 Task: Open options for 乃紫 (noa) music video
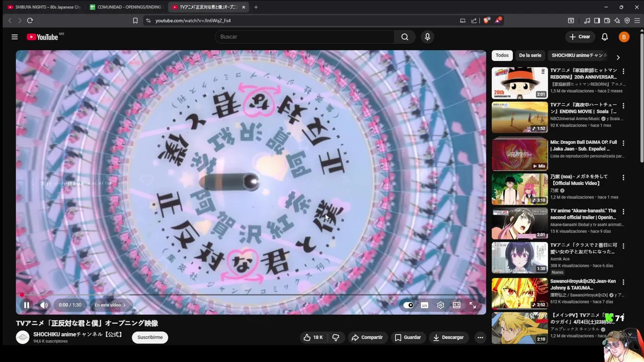coord(623,177)
